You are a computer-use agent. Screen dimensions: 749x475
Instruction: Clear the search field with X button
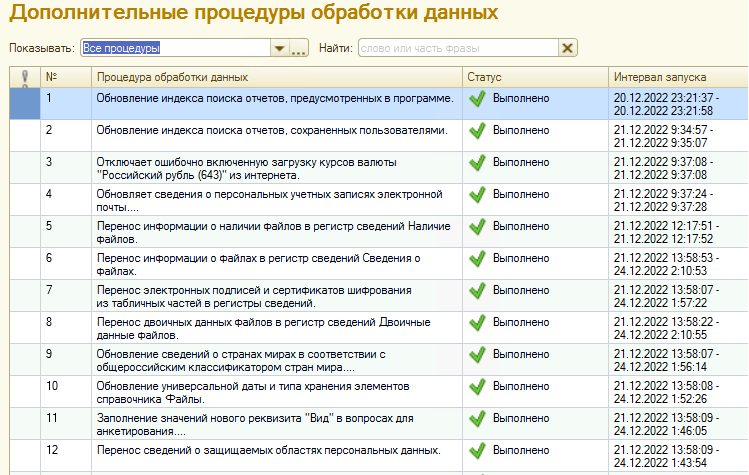click(x=568, y=48)
